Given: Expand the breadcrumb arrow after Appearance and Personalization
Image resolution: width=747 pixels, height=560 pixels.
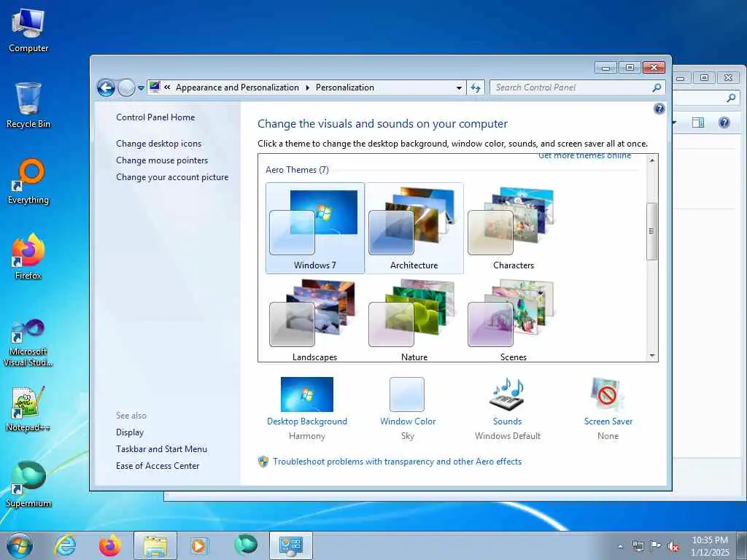Looking at the screenshot, I should coord(307,87).
